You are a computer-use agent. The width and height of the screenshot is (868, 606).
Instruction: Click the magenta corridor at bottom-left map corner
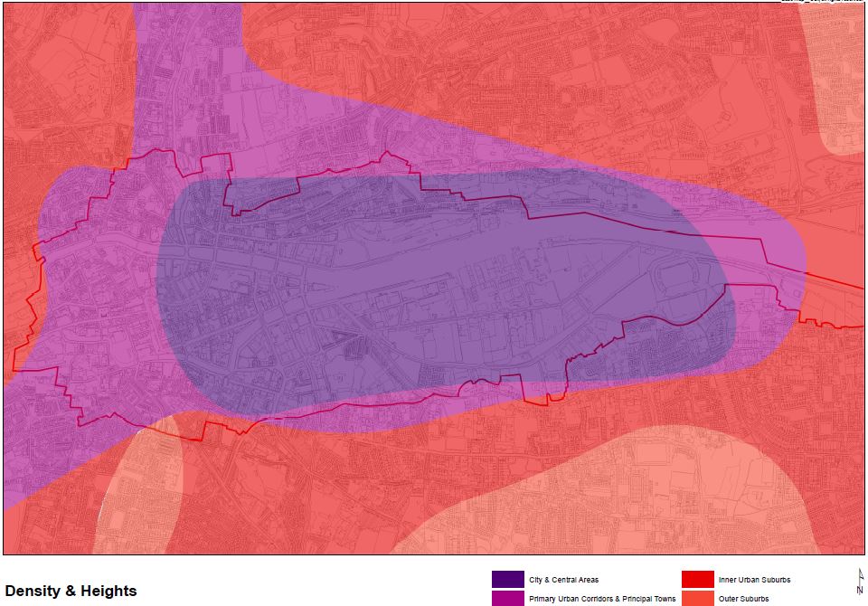pyautogui.click(x=27, y=452)
